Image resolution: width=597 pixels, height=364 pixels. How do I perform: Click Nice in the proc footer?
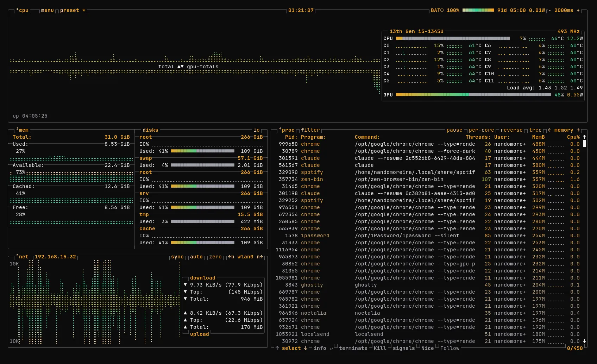pyautogui.click(x=428, y=348)
